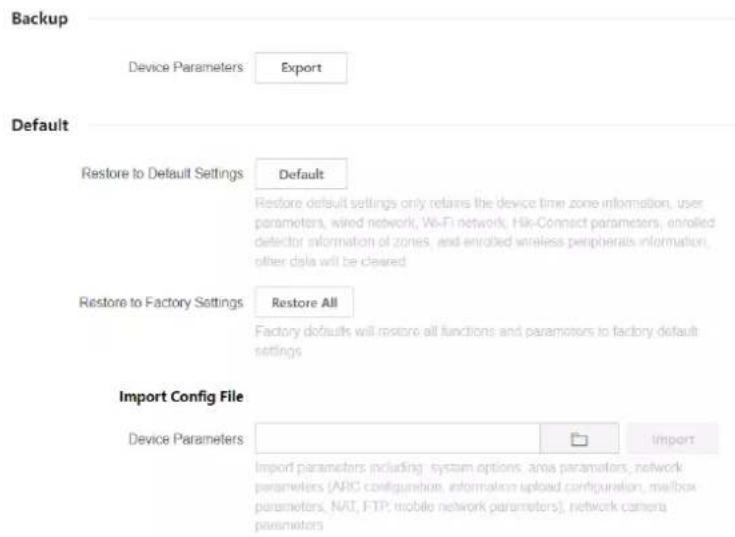Click the restore default settings description paragraph
735x537 pixels.
point(485,232)
